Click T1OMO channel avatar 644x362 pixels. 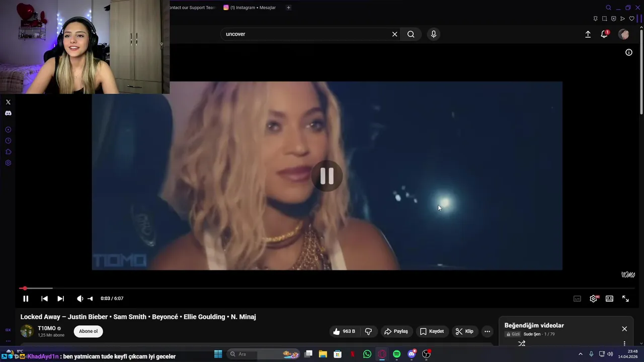pyautogui.click(x=27, y=331)
